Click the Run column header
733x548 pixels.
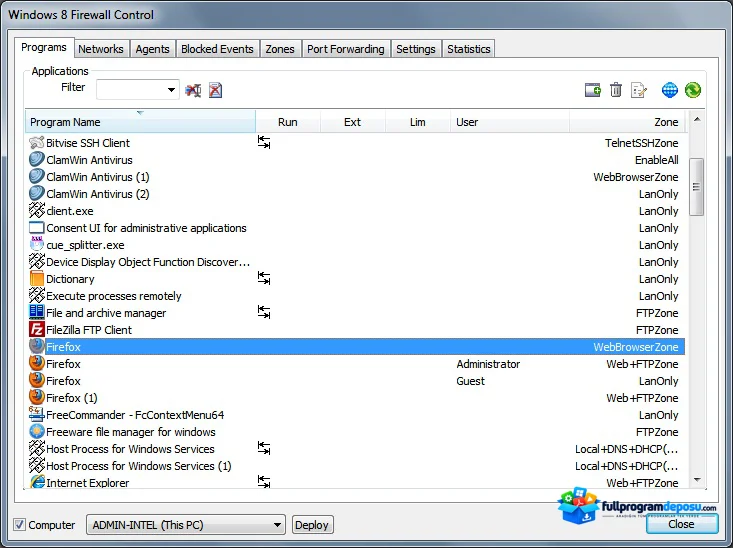click(x=287, y=122)
